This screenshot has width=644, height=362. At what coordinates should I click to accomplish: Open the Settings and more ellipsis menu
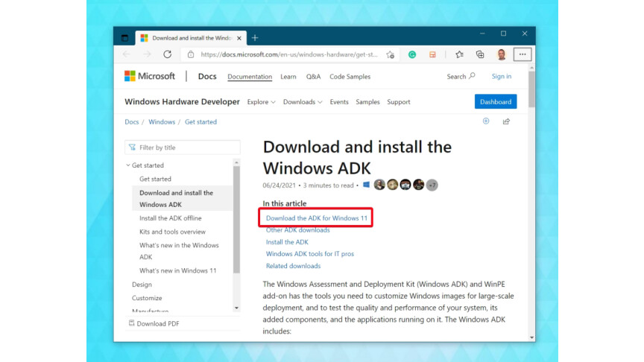click(x=523, y=54)
